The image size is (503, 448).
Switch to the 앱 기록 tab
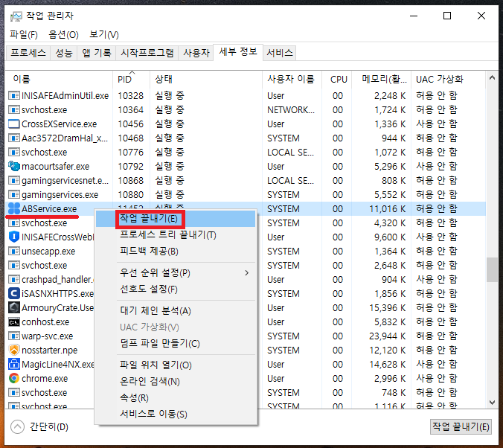[x=96, y=52]
